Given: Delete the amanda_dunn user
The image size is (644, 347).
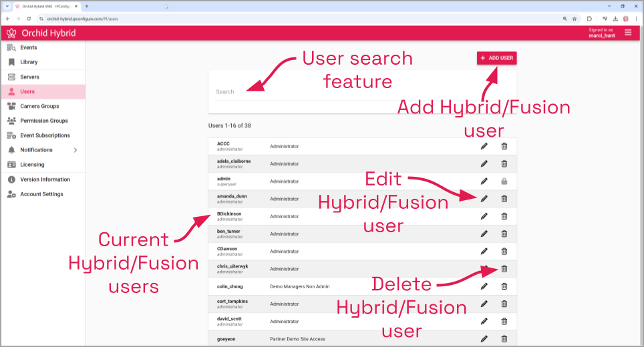Looking at the screenshot, I should (x=504, y=199).
